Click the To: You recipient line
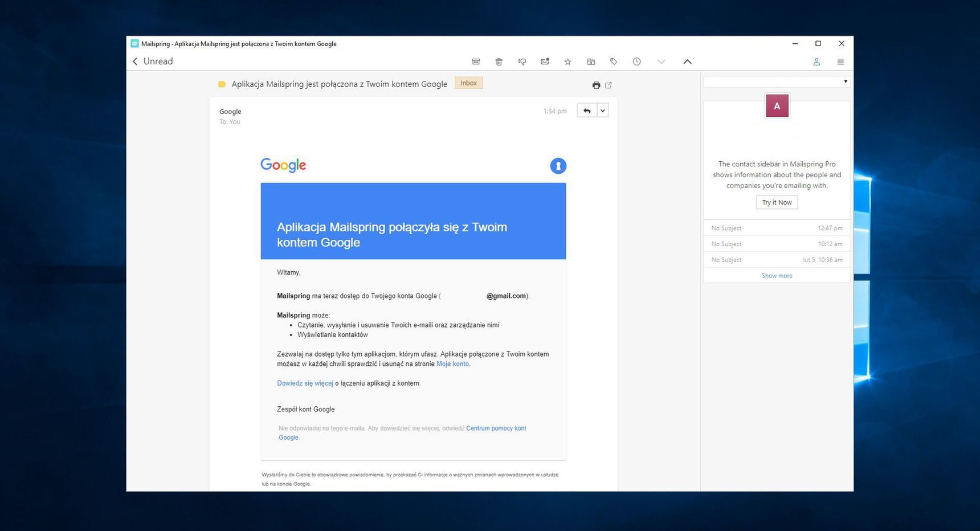The height and width of the screenshot is (531, 980). 230,122
